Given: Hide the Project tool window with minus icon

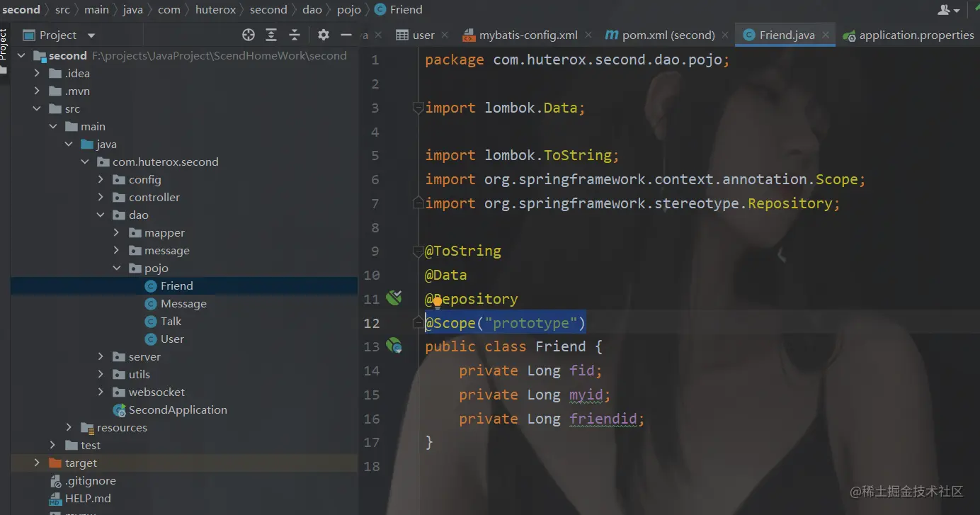Looking at the screenshot, I should click(346, 35).
